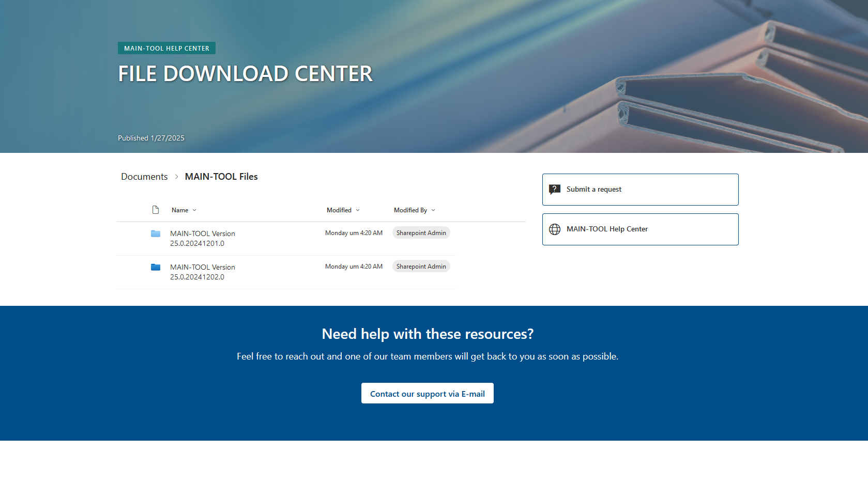Viewport: 868px width, 483px height.
Task: Click Contact our support via E-mail
Action: (428, 393)
